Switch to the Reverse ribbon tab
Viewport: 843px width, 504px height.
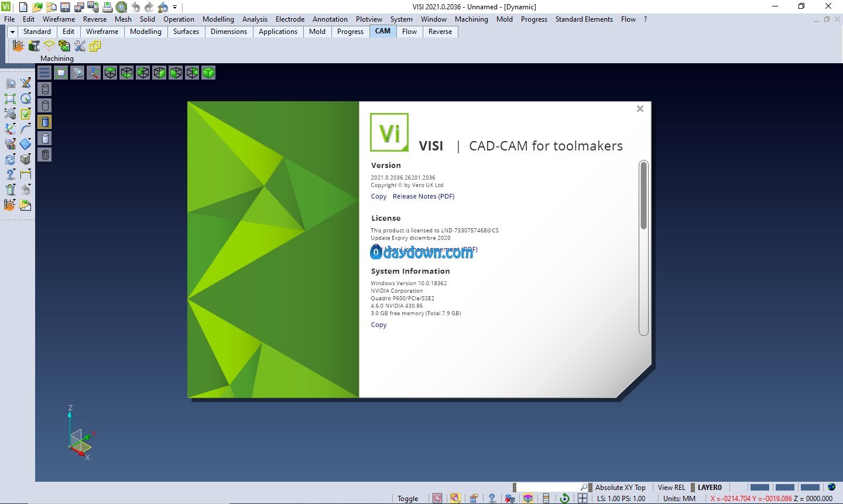coord(440,32)
